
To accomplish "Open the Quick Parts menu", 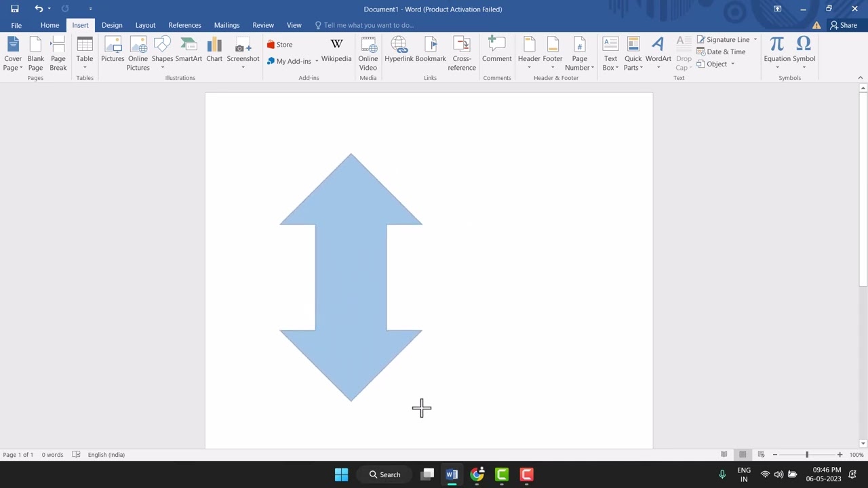I will coord(633,54).
